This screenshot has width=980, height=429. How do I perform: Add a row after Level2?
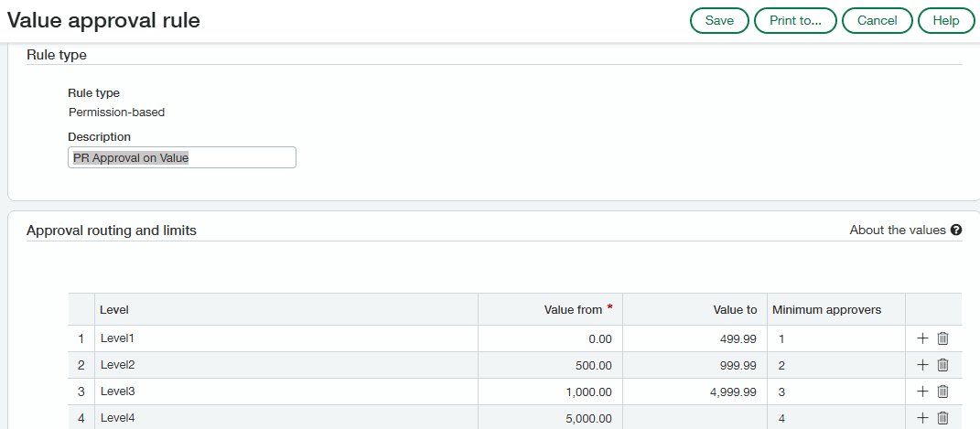(x=922, y=365)
